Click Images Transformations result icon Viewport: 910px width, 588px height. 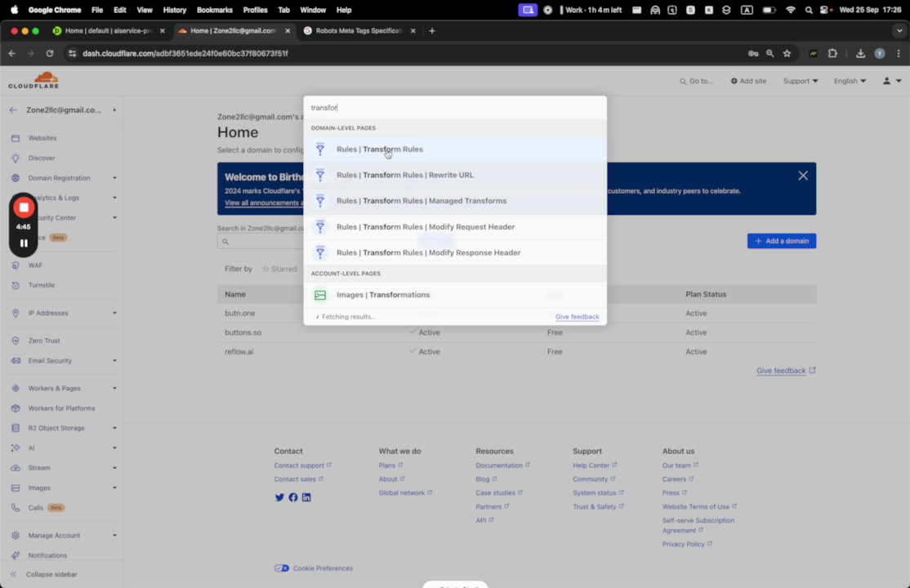pos(319,295)
